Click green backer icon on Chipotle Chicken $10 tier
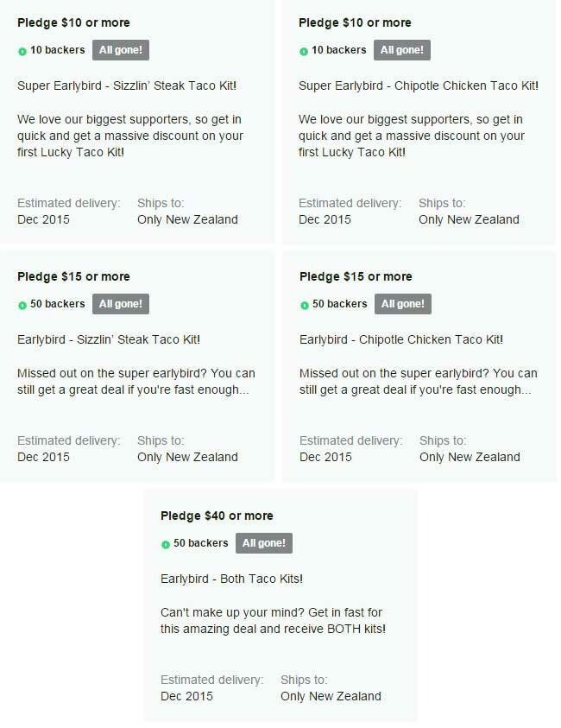This screenshot has width=561, height=728. pyautogui.click(x=304, y=51)
